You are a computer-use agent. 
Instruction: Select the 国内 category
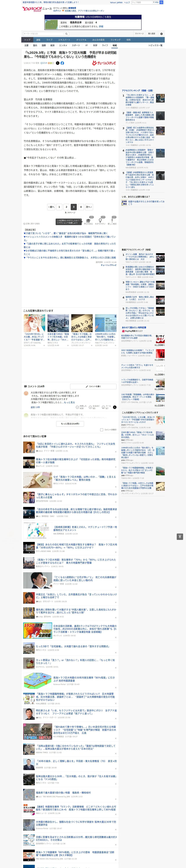pos(35,45)
